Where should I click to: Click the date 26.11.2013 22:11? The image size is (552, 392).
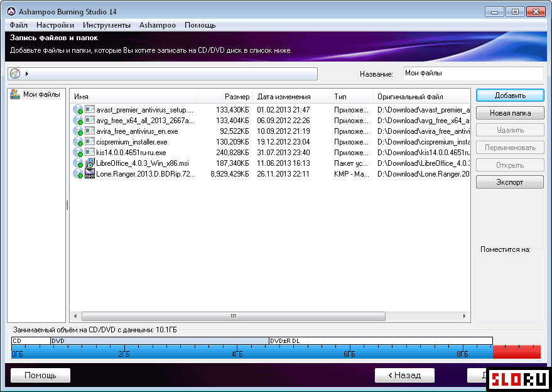[283, 173]
